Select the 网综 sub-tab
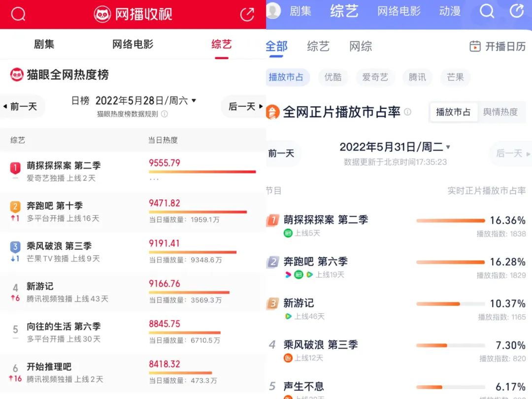532x399 pixels. [361, 46]
